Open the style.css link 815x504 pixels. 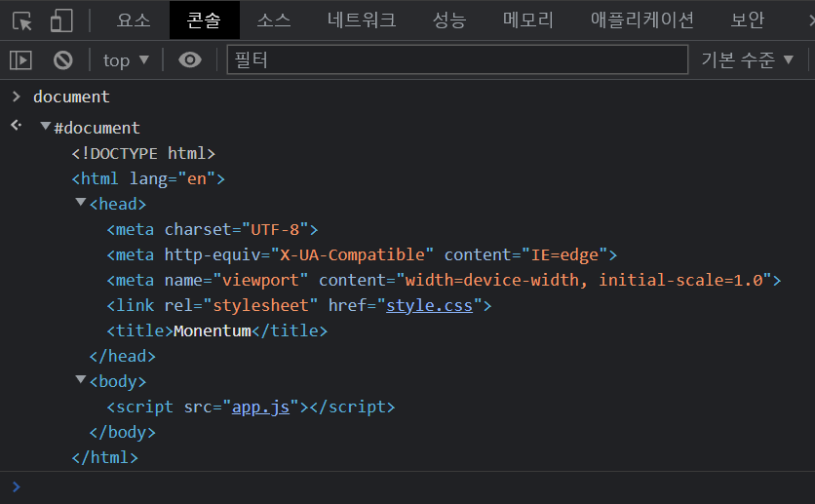tap(429, 305)
